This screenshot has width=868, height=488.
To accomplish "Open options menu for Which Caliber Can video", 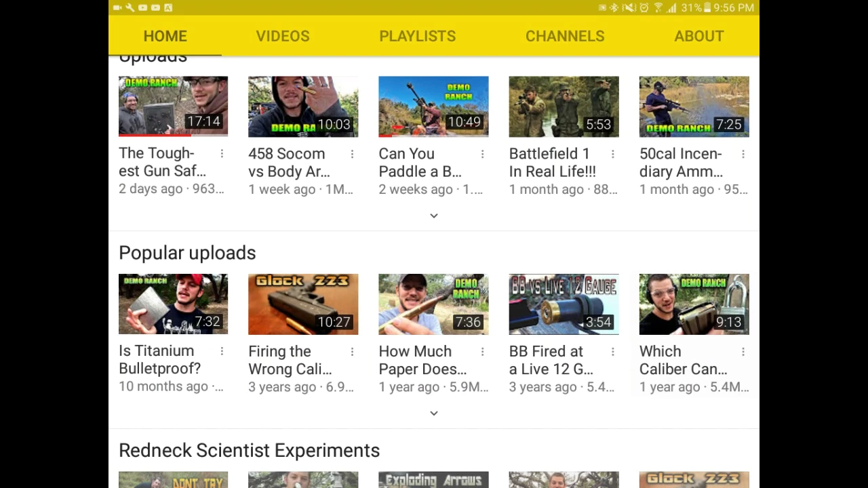I will (743, 352).
